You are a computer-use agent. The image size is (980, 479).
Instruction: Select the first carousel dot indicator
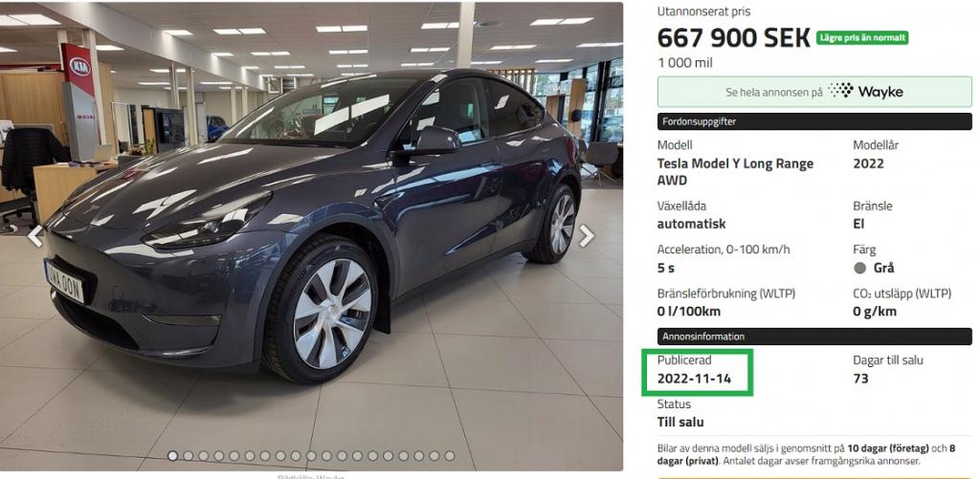172,456
